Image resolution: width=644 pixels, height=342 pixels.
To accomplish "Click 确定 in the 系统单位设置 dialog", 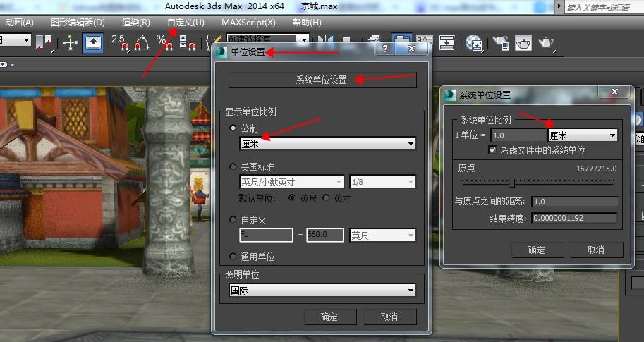I will coord(537,250).
